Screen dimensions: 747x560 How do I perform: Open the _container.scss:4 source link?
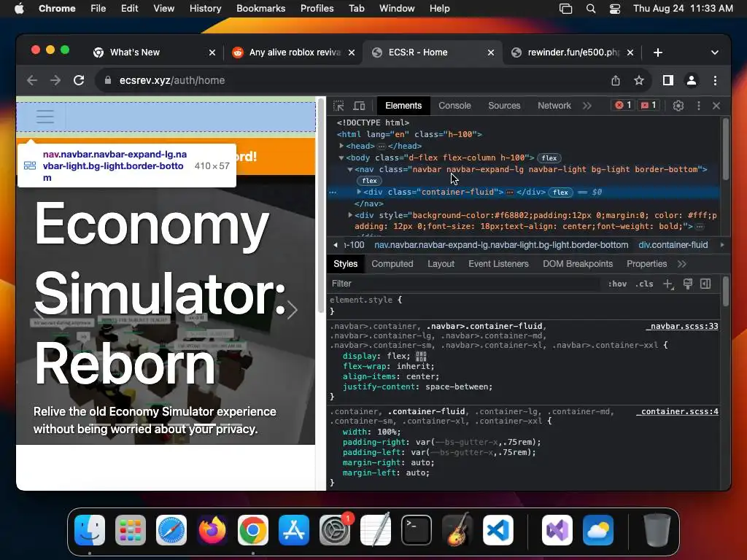[x=678, y=411]
